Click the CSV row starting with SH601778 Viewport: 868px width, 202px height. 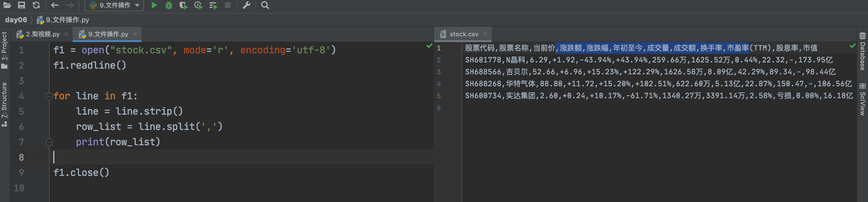649,60
